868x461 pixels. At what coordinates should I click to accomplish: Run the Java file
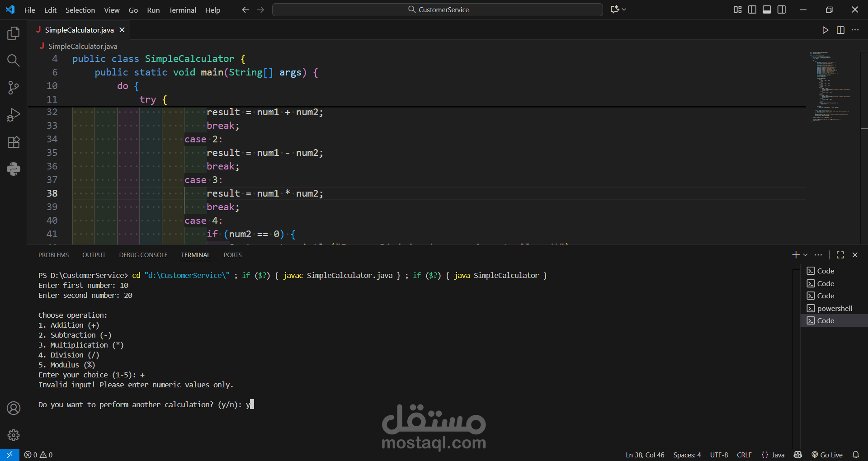click(826, 30)
